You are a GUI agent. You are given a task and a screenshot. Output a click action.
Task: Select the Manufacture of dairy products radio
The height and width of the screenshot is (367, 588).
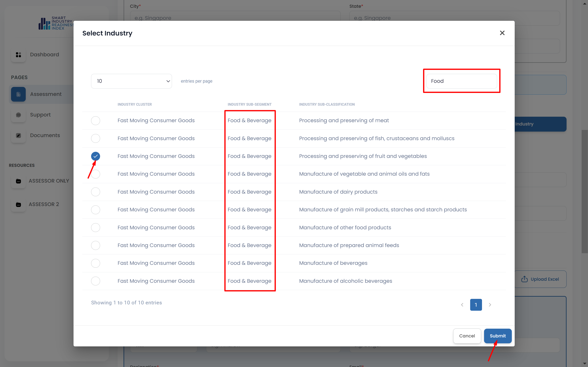point(96,192)
